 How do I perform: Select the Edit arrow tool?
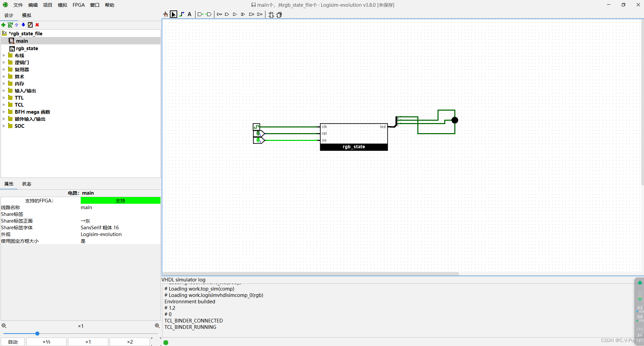click(174, 14)
